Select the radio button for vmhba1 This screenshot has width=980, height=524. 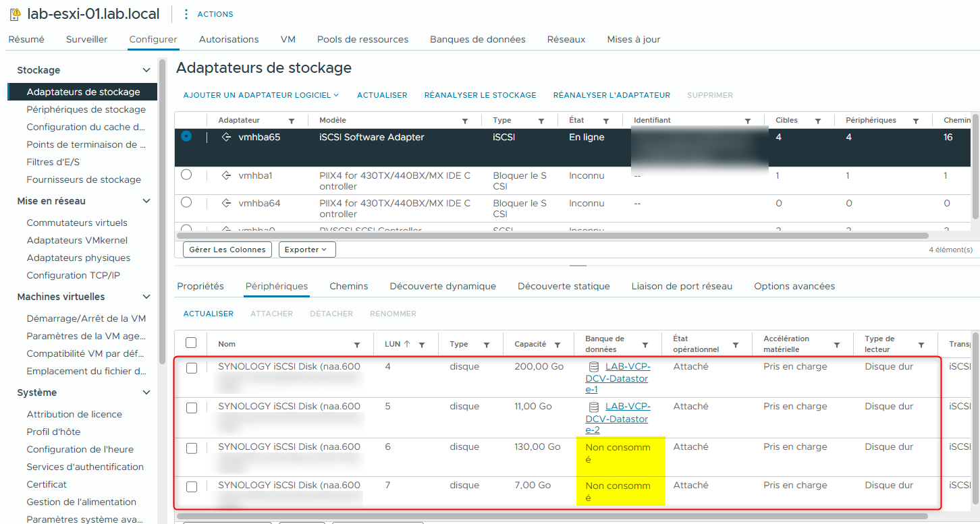[x=186, y=175]
